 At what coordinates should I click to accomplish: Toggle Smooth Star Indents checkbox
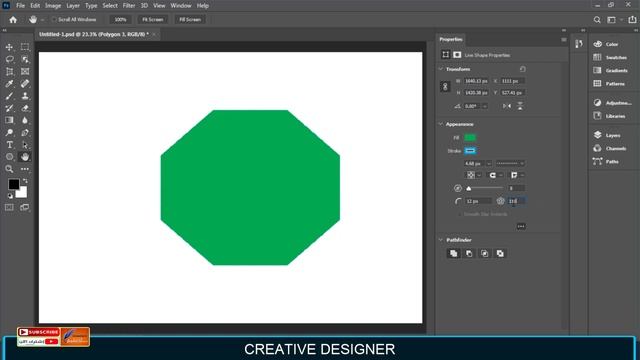click(x=460, y=214)
